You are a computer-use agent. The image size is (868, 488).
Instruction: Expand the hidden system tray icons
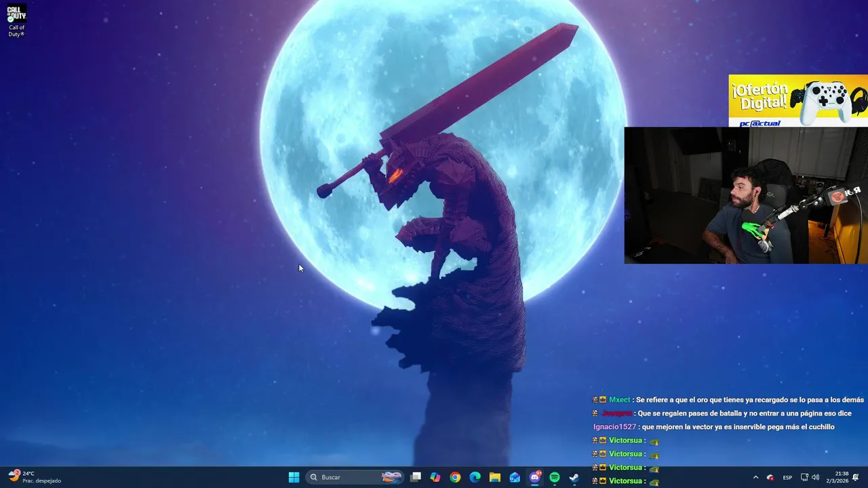(755, 477)
